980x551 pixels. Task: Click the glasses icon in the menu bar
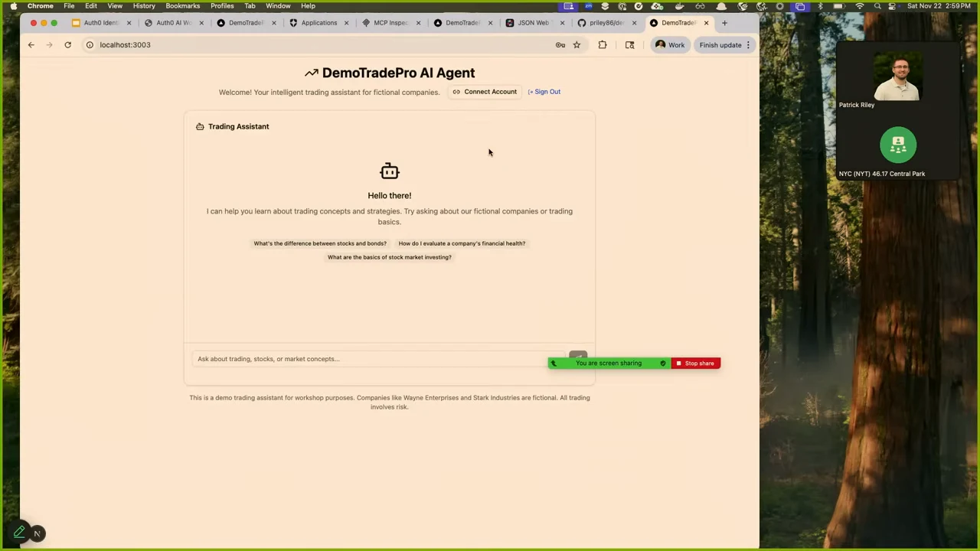(700, 6)
